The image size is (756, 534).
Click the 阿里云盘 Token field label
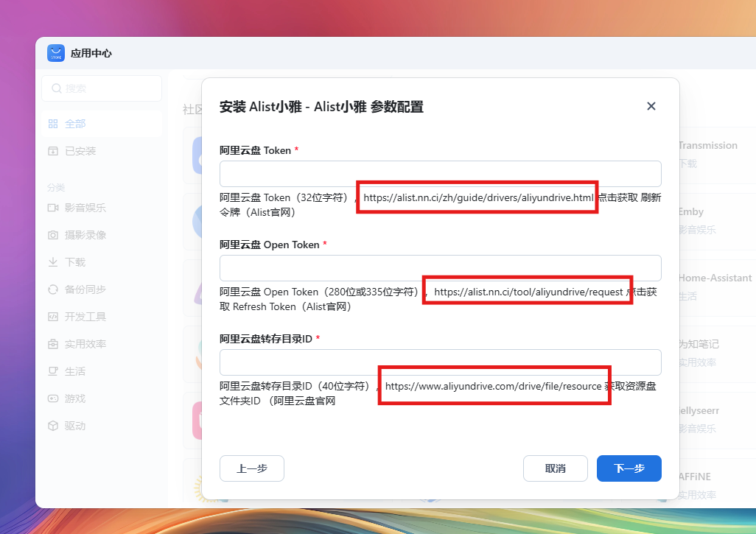(256, 150)
